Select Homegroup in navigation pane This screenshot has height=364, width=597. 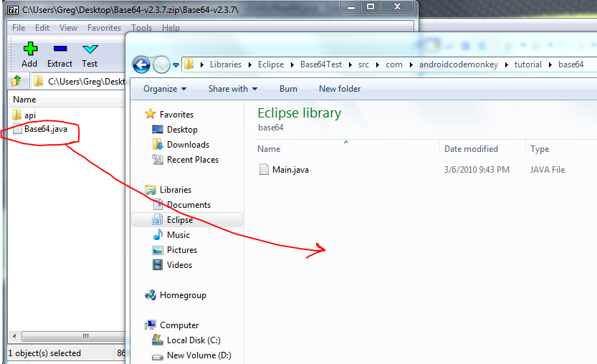point(183,295)
